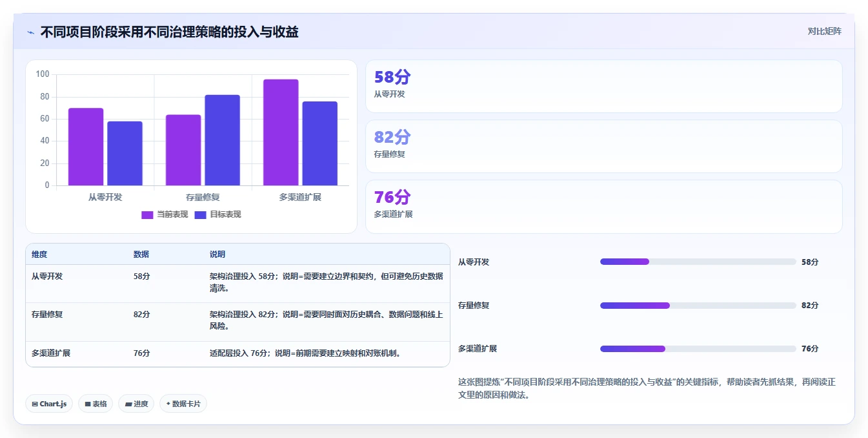
Task: Click the 从零开发 label in the progress list
Action: click(474, 262)
